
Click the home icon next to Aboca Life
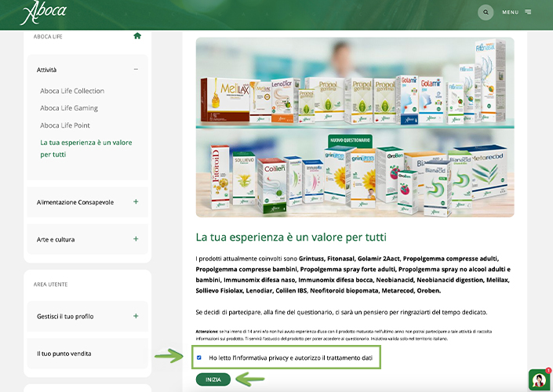137,36
